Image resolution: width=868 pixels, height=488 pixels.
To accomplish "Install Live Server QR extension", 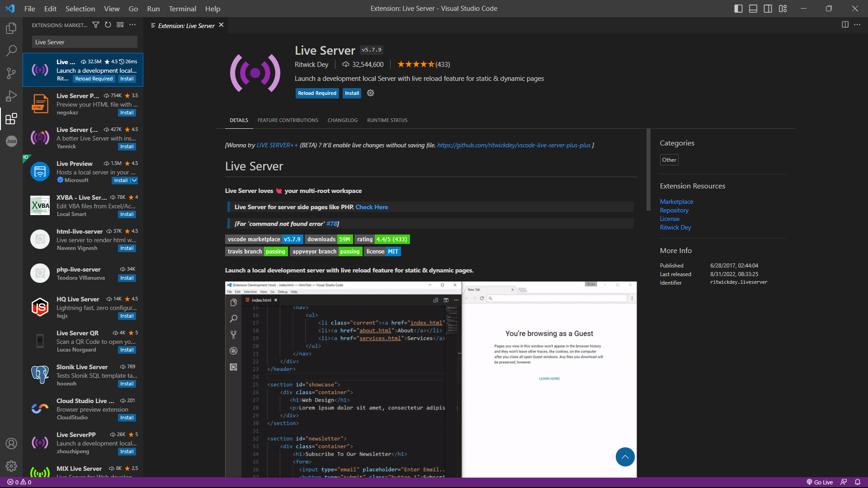I will tap(127, 350).
